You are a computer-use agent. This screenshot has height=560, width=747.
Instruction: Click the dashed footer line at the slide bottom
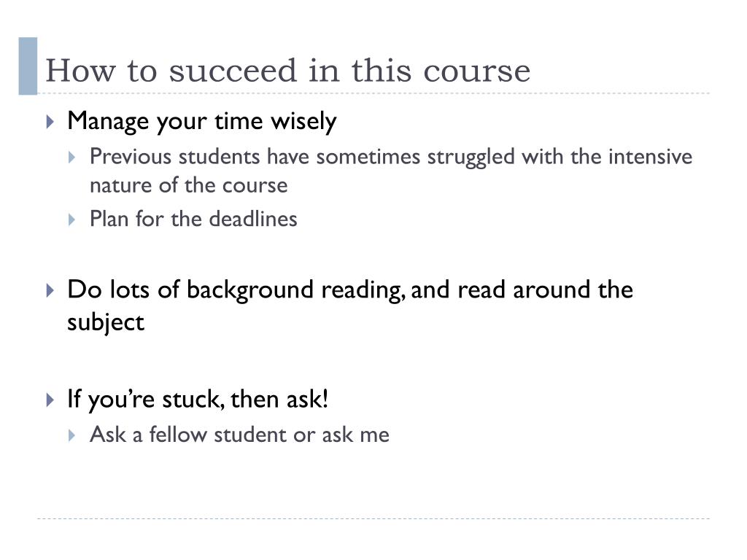point(373,518)
